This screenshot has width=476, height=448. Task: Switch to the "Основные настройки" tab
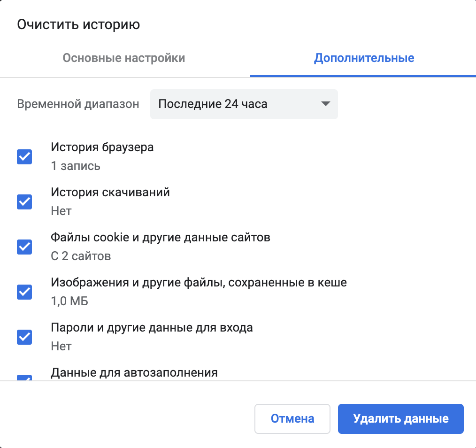(124, 58)
